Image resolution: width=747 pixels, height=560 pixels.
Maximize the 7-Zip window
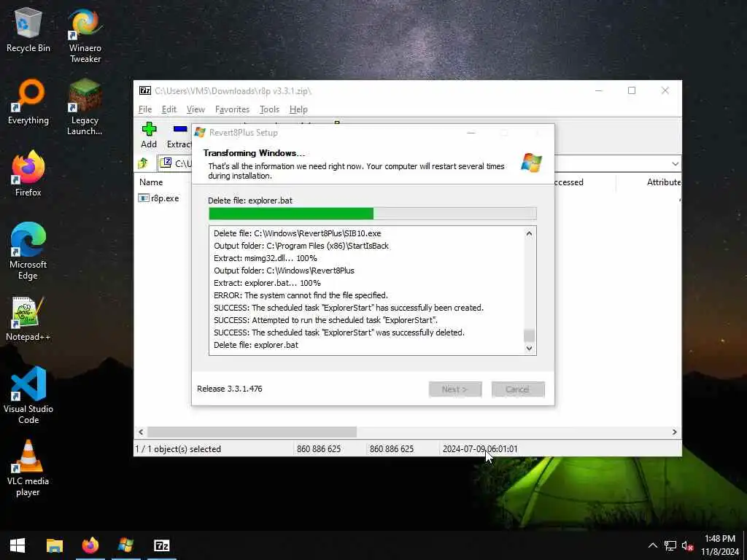[631, 90]
